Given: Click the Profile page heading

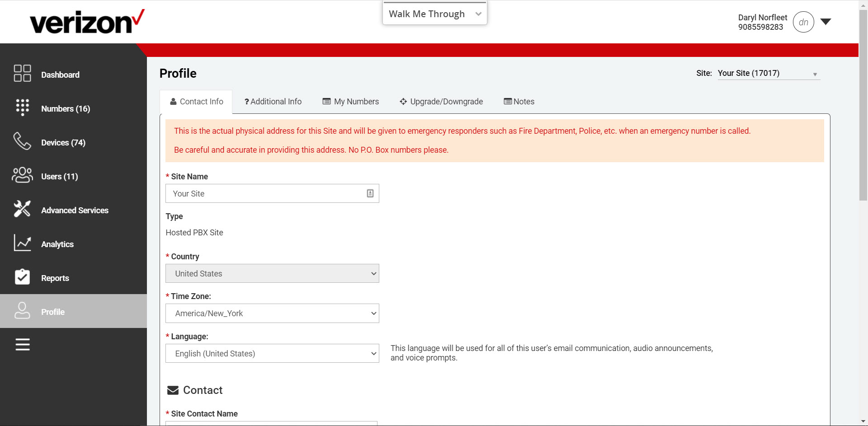Looking at the screenshot, I should coord(178,74).
